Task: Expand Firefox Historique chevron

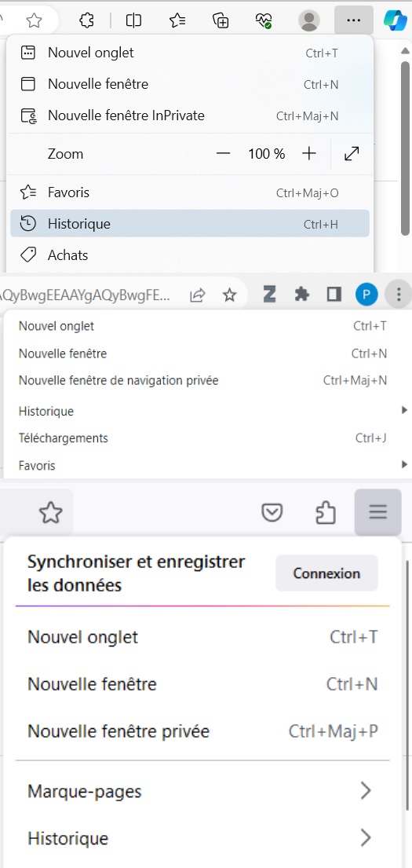Action: pyautogui.click(x=366, y=838)
